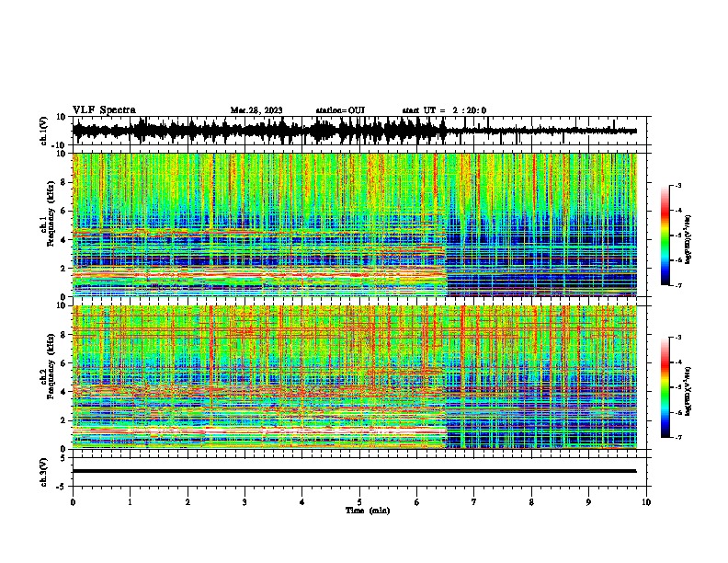Screen dimensions: 728x563
Task: Click the date label "Mar.28, 2023"
Action: coord(256,110)
